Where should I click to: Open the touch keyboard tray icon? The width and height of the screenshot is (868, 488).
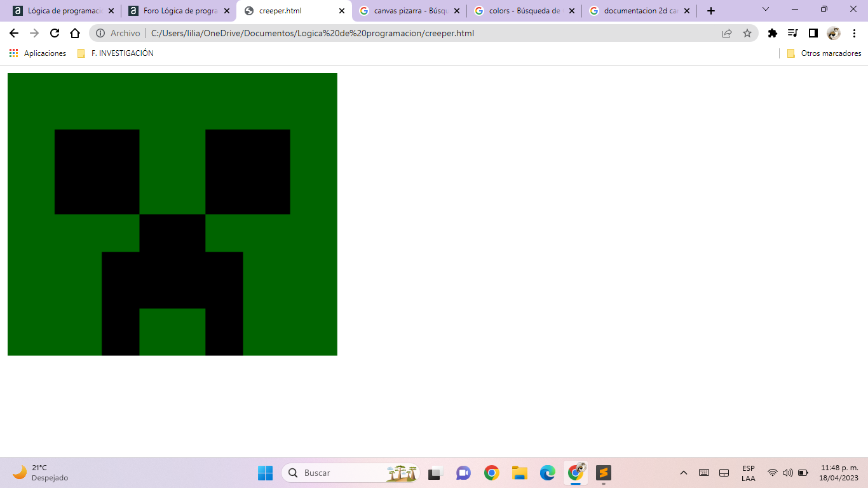[704, 473]
